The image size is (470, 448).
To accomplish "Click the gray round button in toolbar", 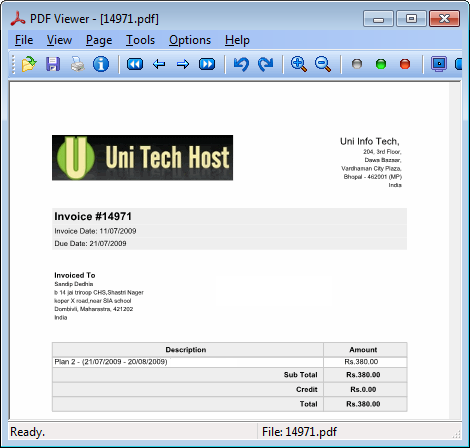I will tap(357, 64).
